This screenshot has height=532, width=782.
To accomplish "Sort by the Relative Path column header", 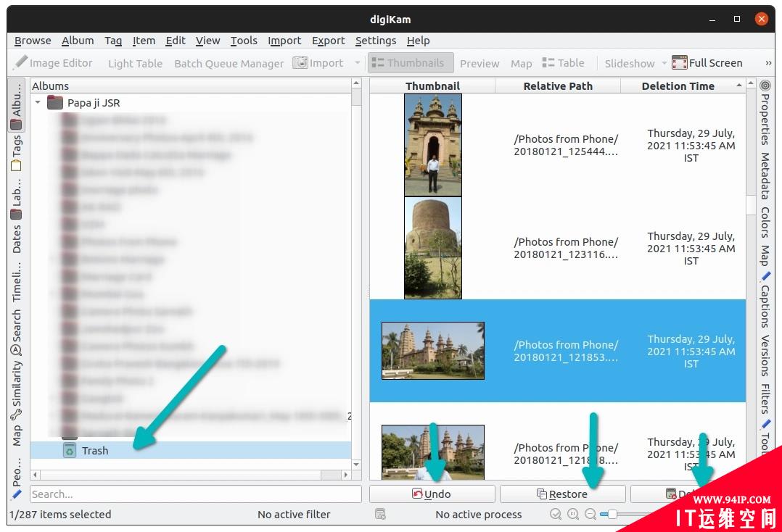I will click(558, 86).
